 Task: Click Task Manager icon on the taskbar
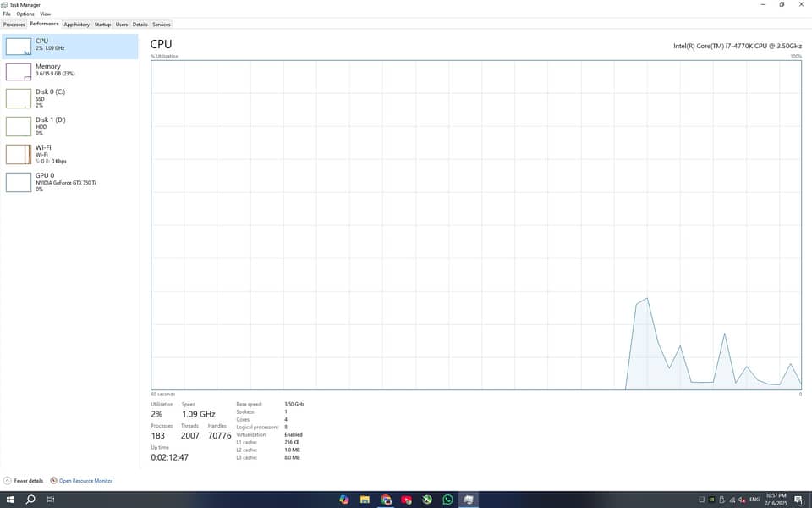(x=468, y=500)
